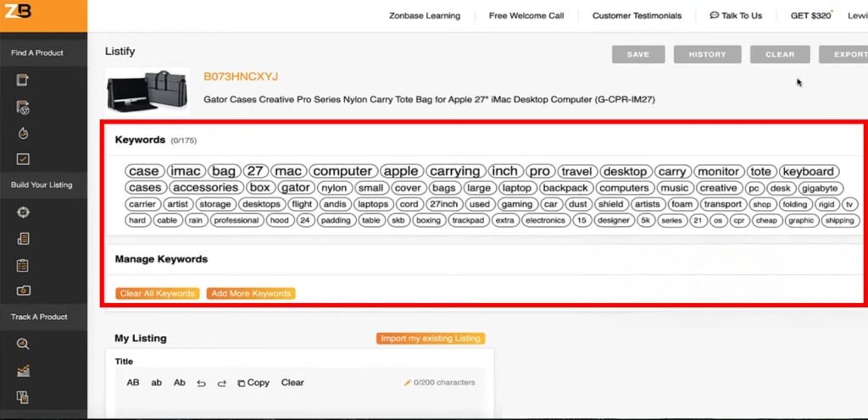Apply capitalized case with Ab
The image size is (868, 420).
coord(179,383)
